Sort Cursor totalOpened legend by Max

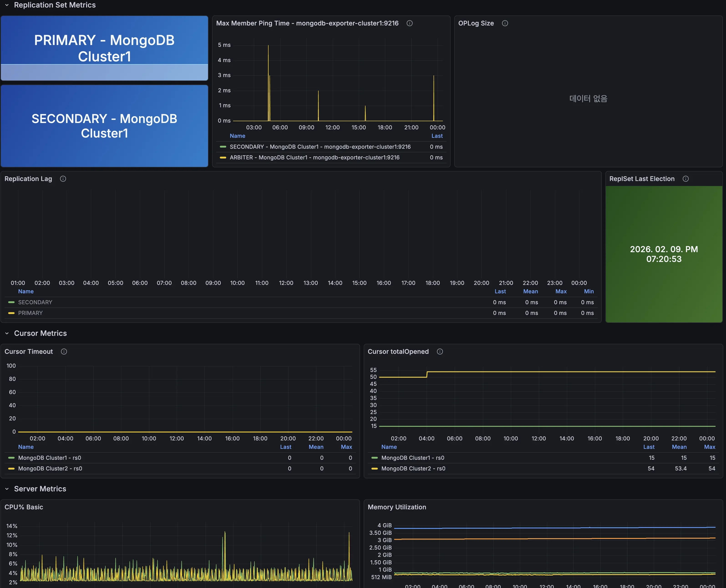click(709, 447)
